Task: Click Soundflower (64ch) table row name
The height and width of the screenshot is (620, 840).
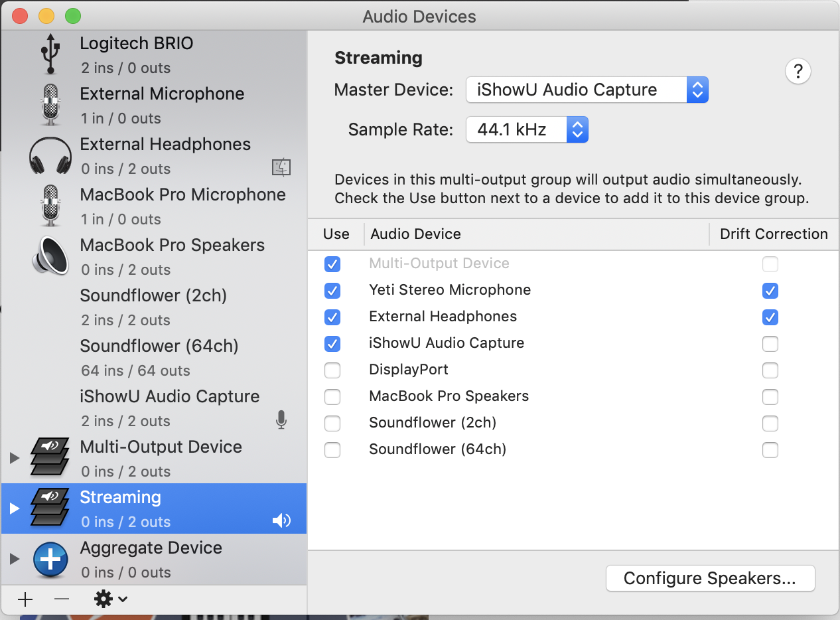Action: click(x=437, y=449)
